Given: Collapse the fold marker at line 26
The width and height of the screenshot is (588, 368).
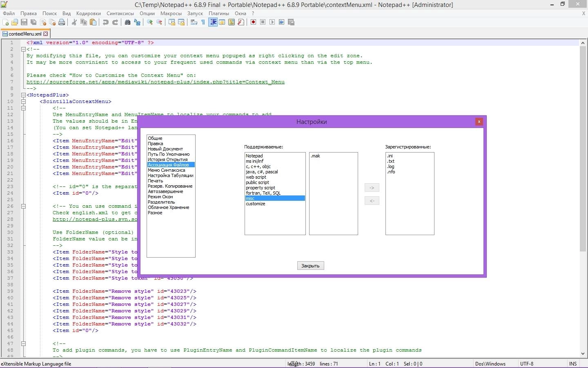Looking at the screenshot, I should tap(23, 206).
